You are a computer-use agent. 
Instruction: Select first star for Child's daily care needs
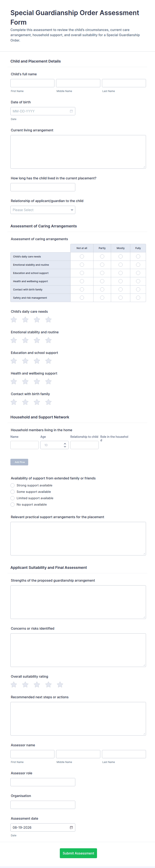point(14,319)
